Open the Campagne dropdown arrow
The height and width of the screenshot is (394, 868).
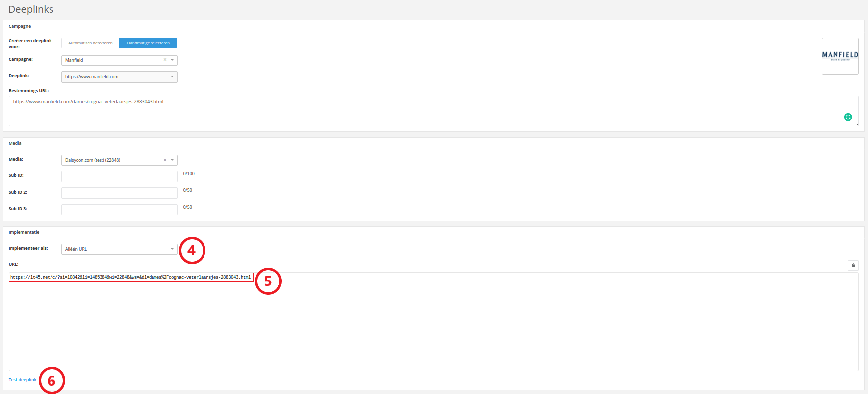[172, 60]
